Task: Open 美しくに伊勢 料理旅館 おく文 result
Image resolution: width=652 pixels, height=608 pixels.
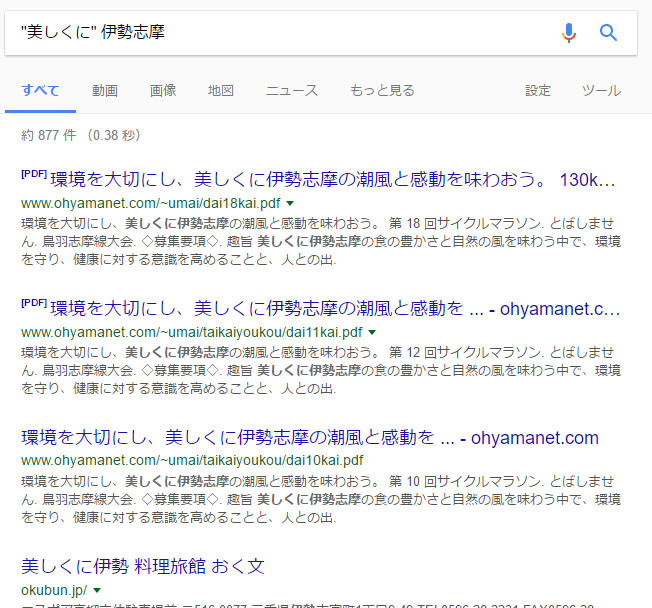Action: coord(143,566)
